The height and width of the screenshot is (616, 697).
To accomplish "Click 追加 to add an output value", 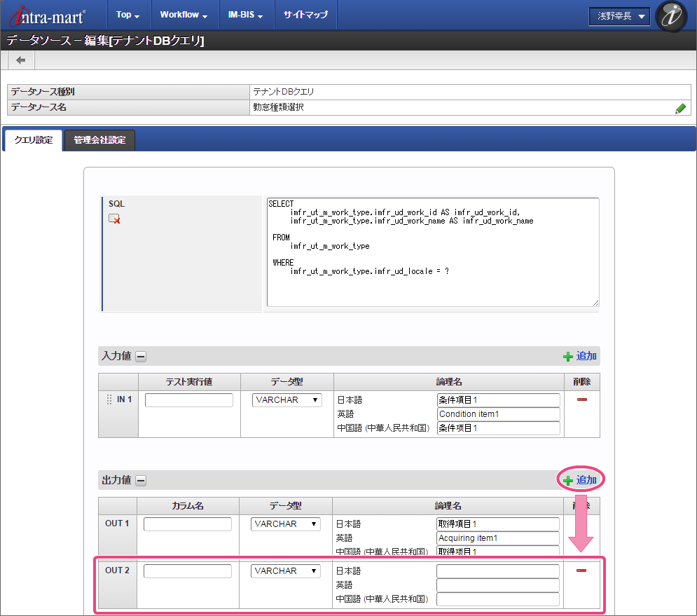I will 580,480.
